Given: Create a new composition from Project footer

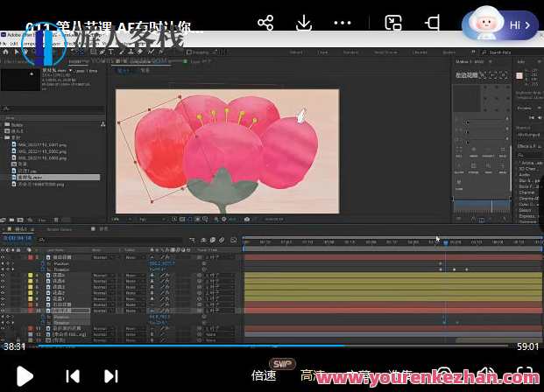Looking at the screenshot, I should tap(20, 220).
